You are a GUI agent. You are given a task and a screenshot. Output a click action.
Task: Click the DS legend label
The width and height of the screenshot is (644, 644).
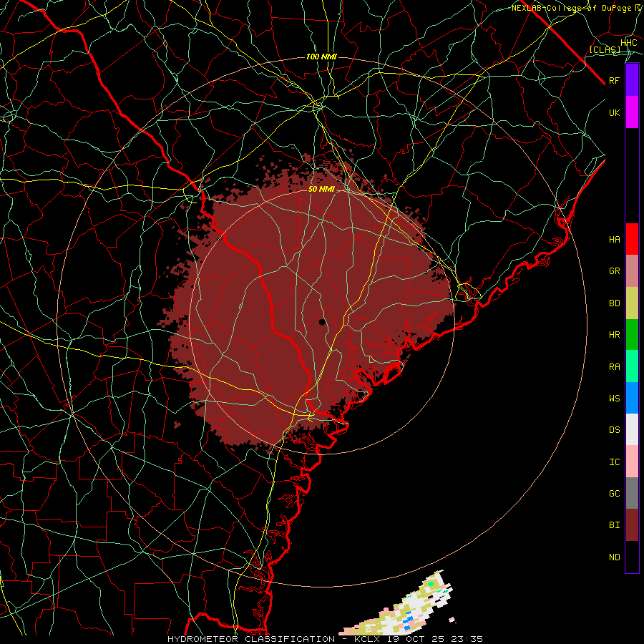pos(614,430)
